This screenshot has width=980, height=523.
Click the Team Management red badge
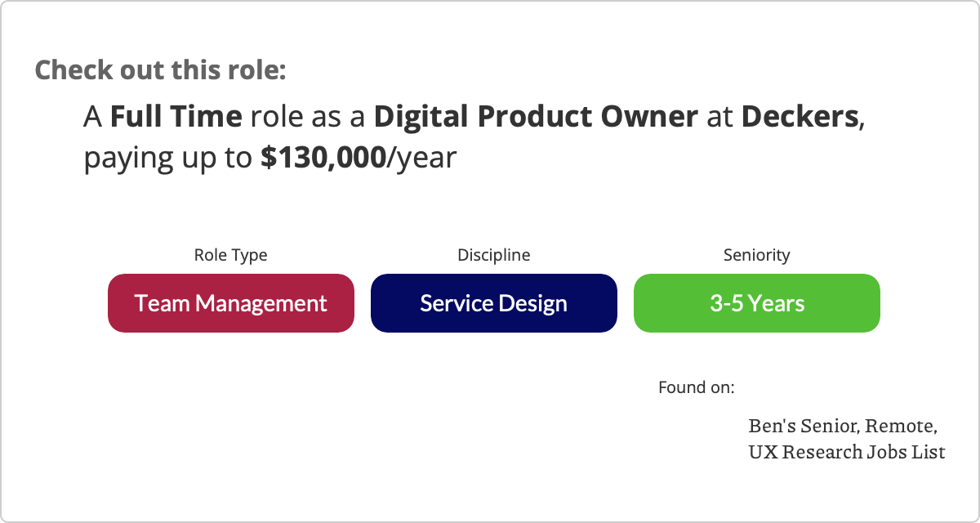230,303
